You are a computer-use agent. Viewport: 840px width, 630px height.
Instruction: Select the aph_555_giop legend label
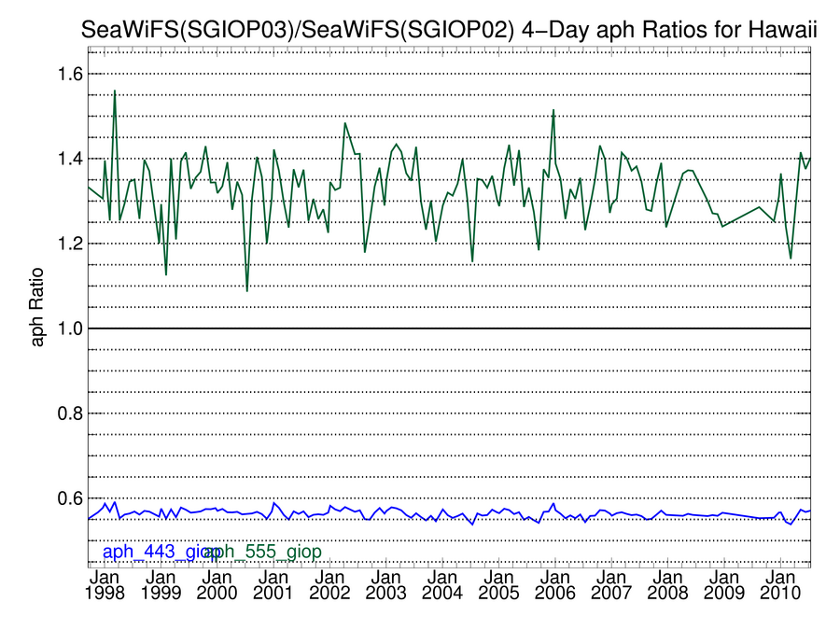[x=263, y=552]
